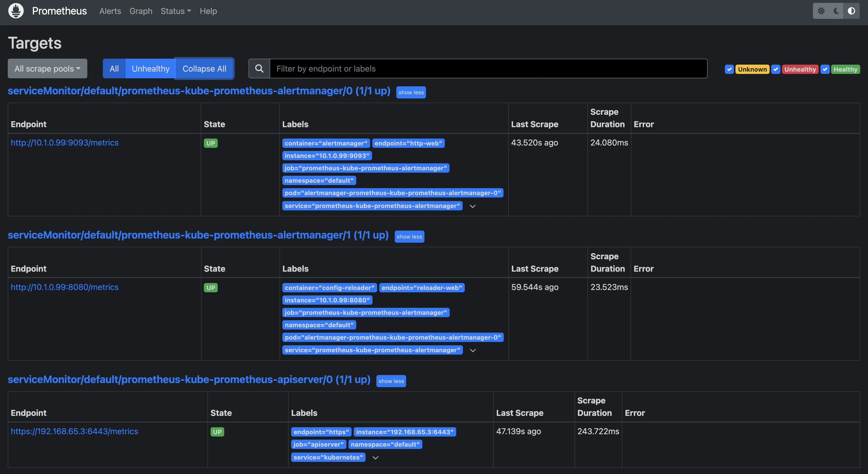
Task: Click the job="apiserver" label
Action: tap(319, 445)
